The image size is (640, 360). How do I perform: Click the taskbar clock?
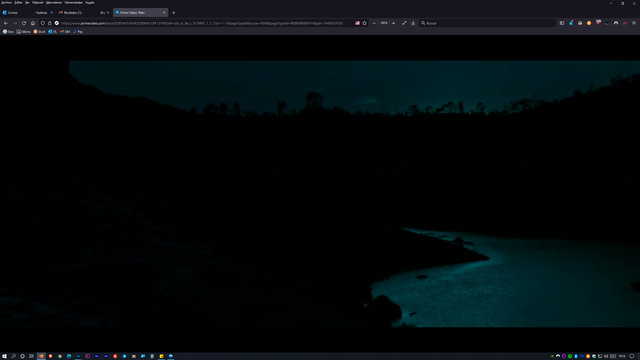[x=622, y=356]
